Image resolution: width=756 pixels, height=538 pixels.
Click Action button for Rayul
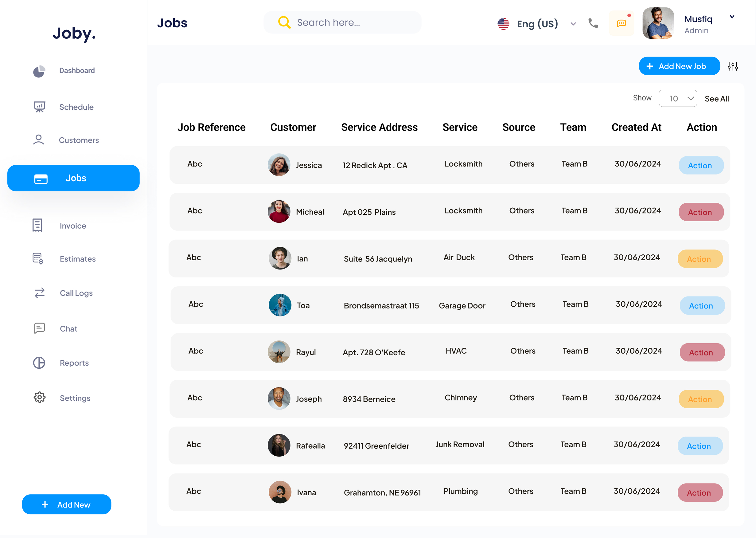coord(702,352)
